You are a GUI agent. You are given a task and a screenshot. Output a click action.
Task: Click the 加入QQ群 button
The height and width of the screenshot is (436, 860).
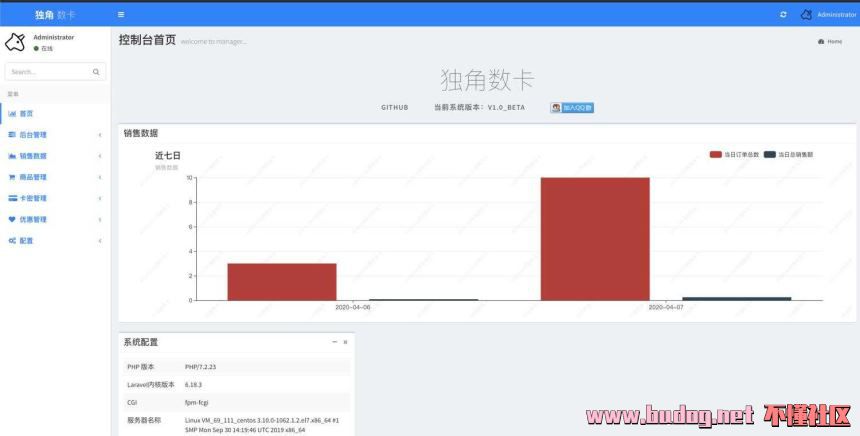pyautogui.click(x=572, y=107)
